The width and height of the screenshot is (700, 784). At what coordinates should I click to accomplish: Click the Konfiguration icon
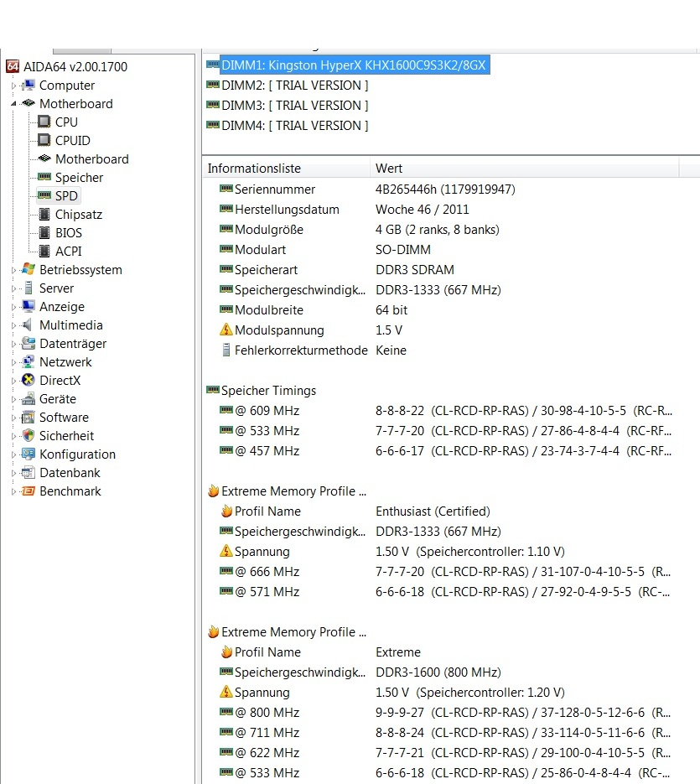pyautogui.click(x=29, y=454)
